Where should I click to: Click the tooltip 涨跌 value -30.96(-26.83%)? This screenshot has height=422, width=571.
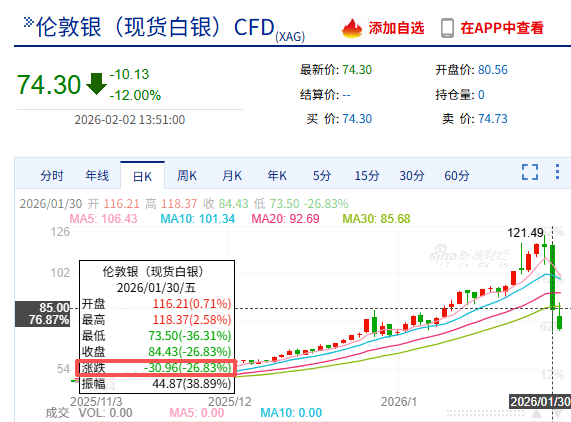click(x=188, y=367)
